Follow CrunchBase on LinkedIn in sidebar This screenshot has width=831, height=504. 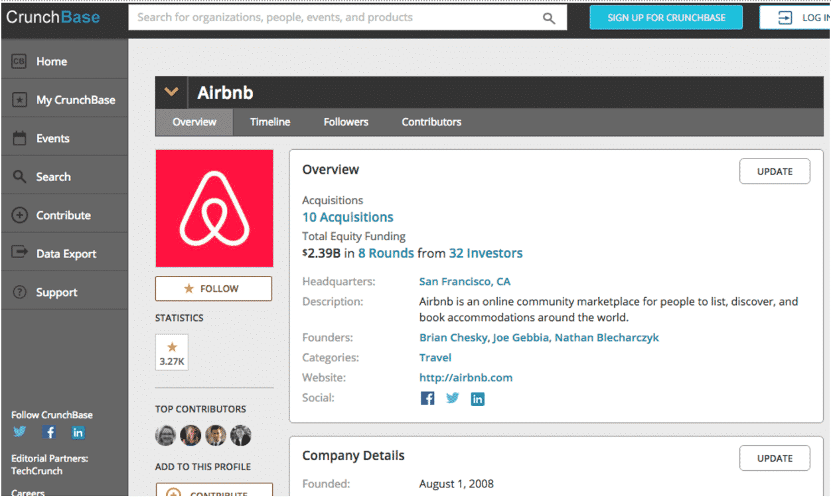[x=78, y=432]
